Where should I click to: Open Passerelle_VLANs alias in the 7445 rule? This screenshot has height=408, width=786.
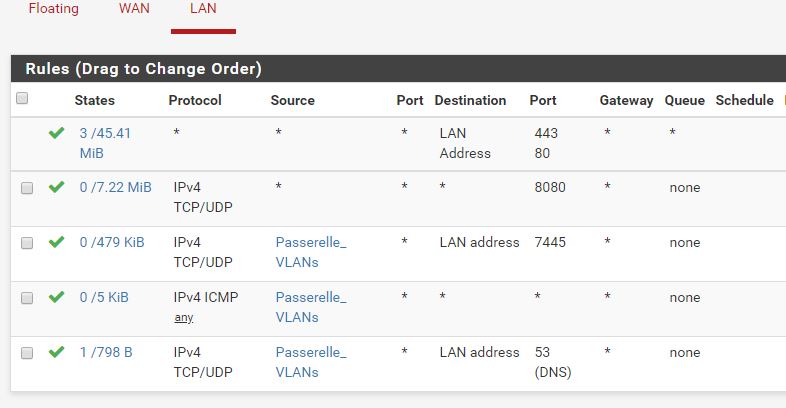pyautogui.click(x=310, y=252)
